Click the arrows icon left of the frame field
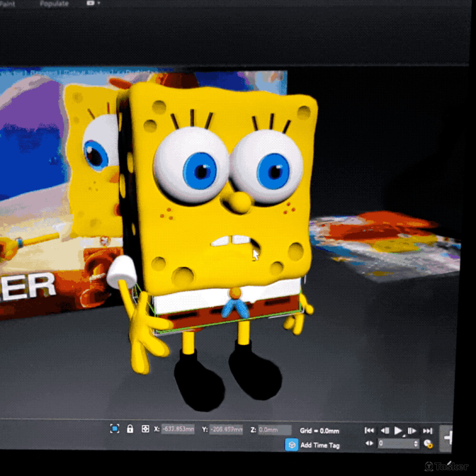476x476 pixels. point(369,443)
